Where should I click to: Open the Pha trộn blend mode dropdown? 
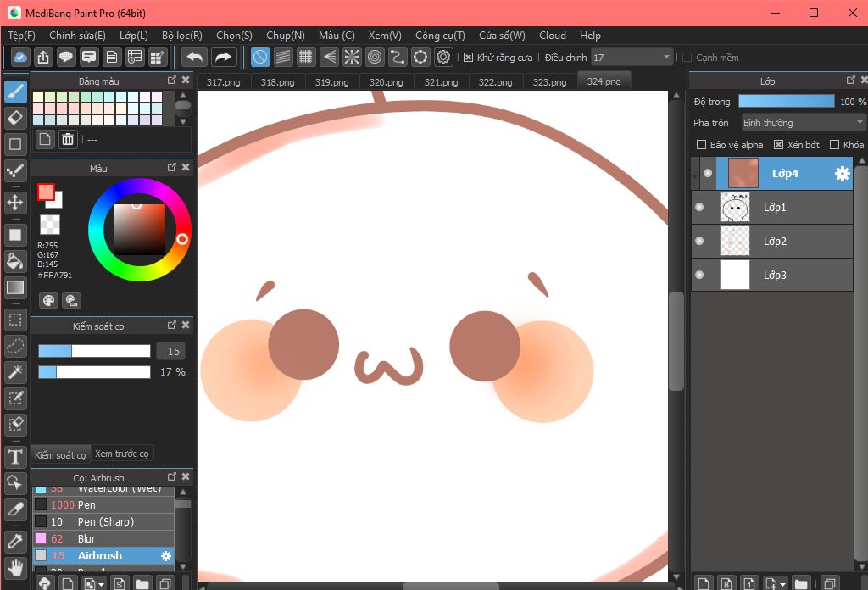coord(803,123)
